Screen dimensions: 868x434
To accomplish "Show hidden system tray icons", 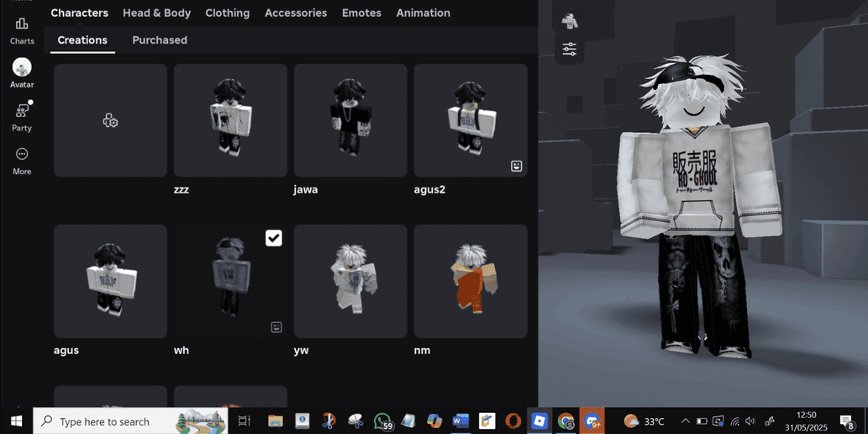I will click(686, 421).
